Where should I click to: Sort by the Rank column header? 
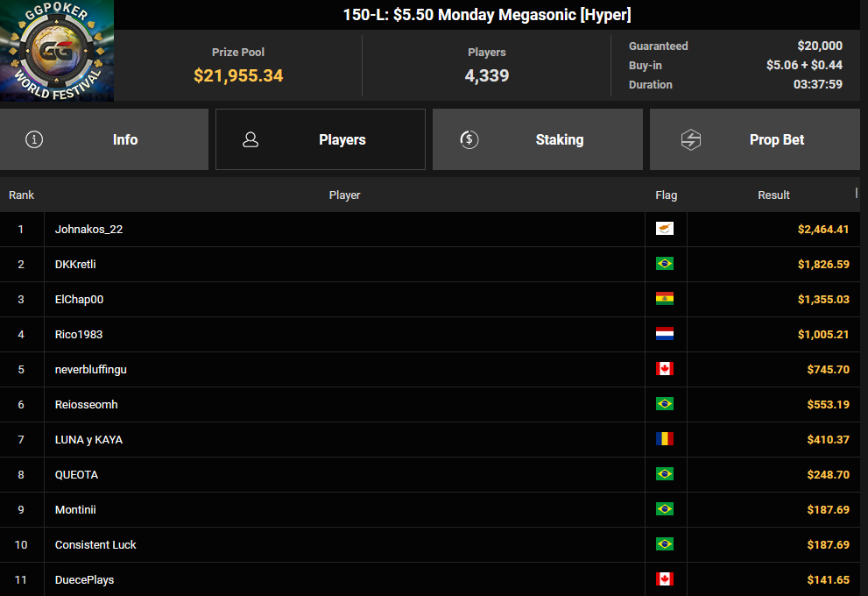tap(22, 195)
